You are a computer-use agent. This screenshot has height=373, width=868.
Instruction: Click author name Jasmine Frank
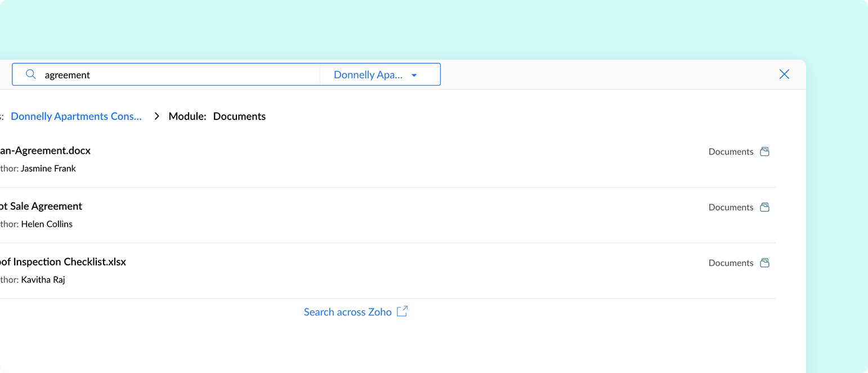pos(48,168)
